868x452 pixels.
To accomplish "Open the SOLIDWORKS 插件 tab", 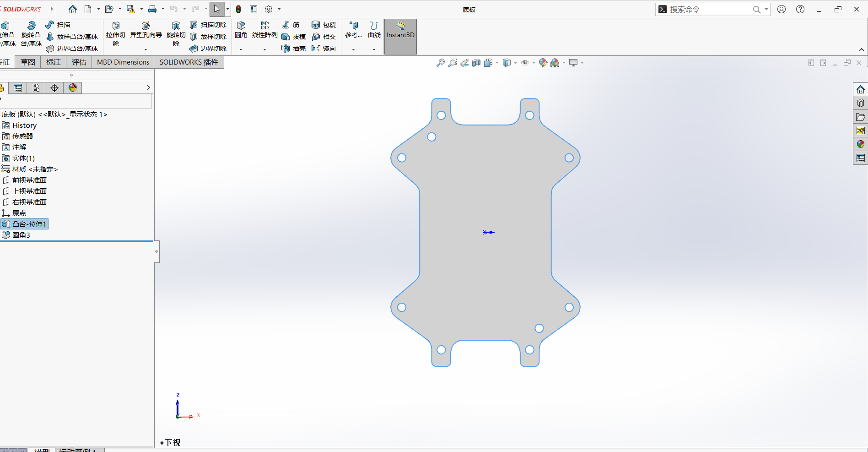I will [189, 62].
